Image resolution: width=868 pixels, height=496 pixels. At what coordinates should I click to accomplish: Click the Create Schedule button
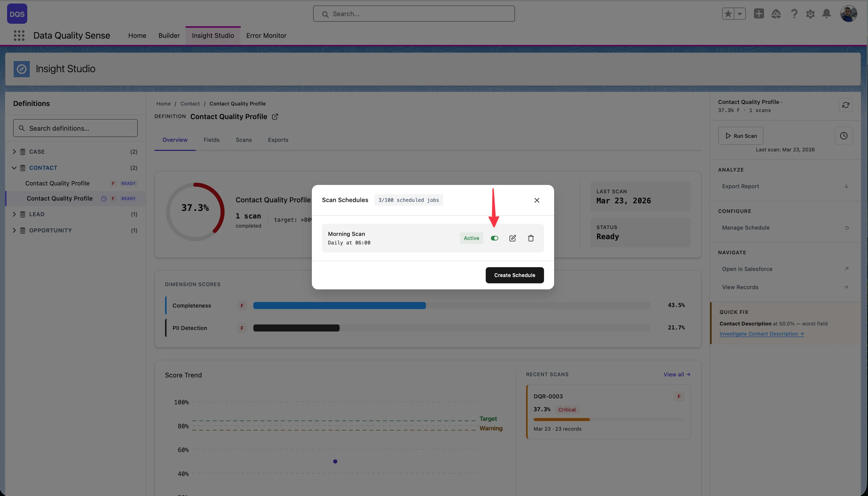pyautogui.click(x=514, y=275)
